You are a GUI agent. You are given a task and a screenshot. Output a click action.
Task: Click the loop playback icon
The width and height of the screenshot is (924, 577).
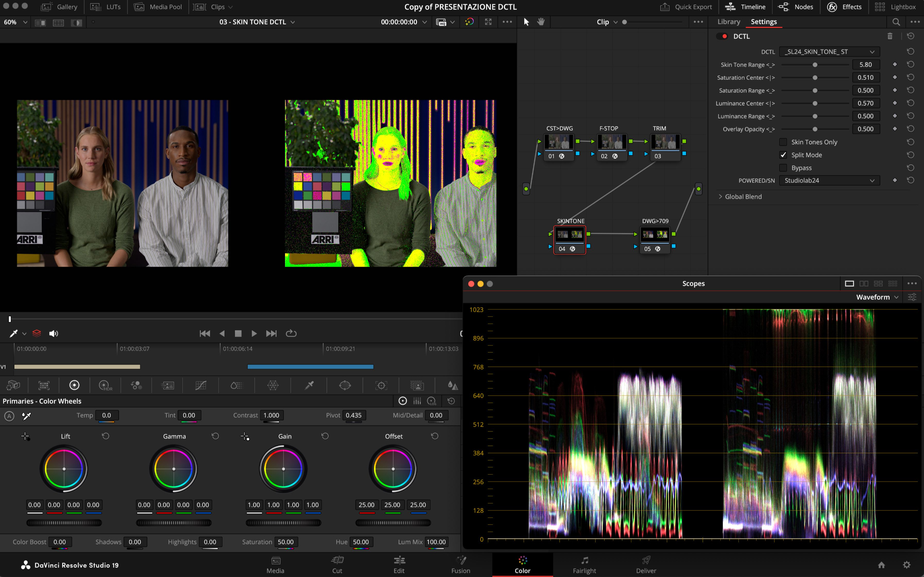coord(291,333)
